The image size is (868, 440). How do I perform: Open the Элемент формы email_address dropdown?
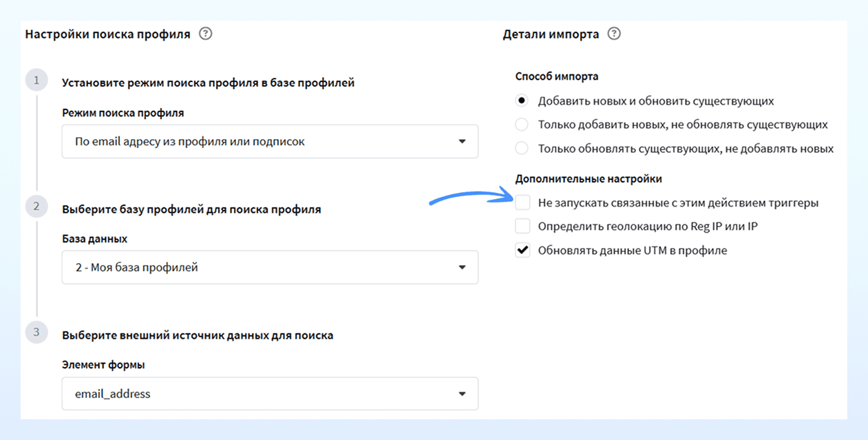pyautogui.click(x=270, y=394)
